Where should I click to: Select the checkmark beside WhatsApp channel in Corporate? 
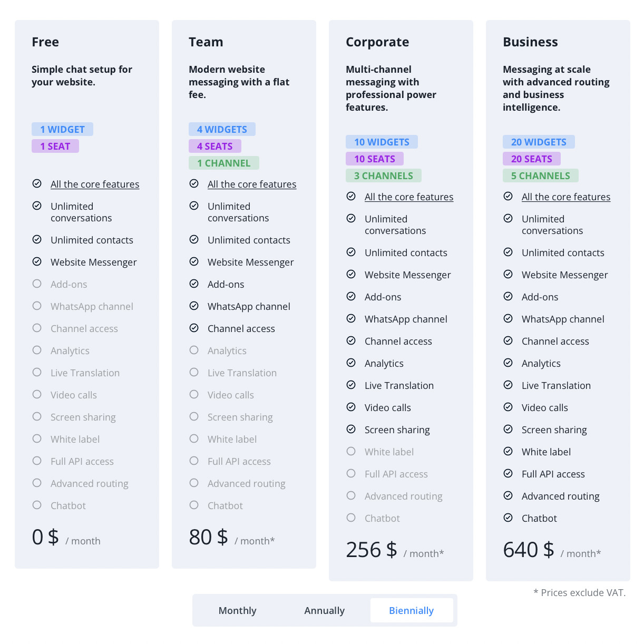352,319
